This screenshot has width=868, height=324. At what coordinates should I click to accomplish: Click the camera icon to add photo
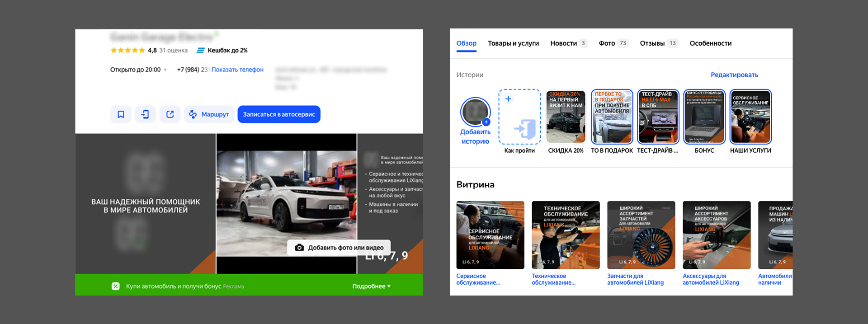click(299, 248)
